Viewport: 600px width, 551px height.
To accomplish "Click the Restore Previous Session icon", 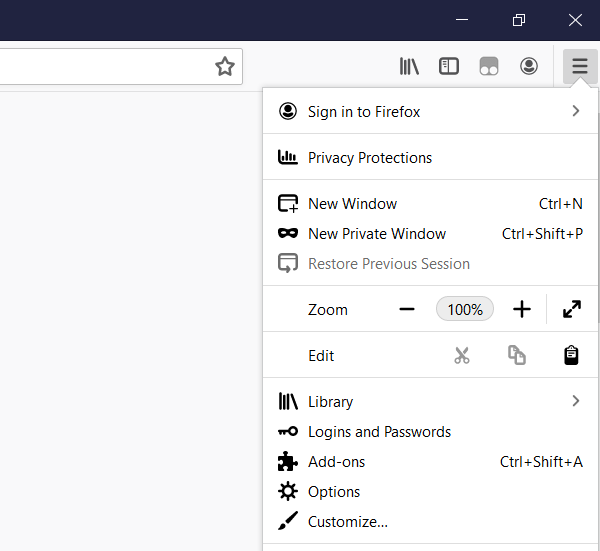I will [x=288, y=263].
